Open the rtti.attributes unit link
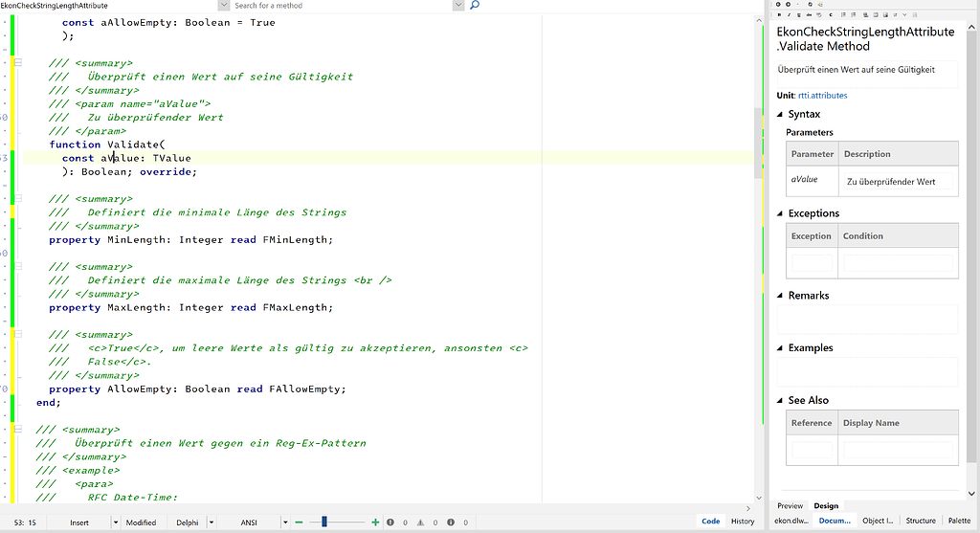Screen dimensions: 980x533 pyautogui.click(x=823, y=96)
